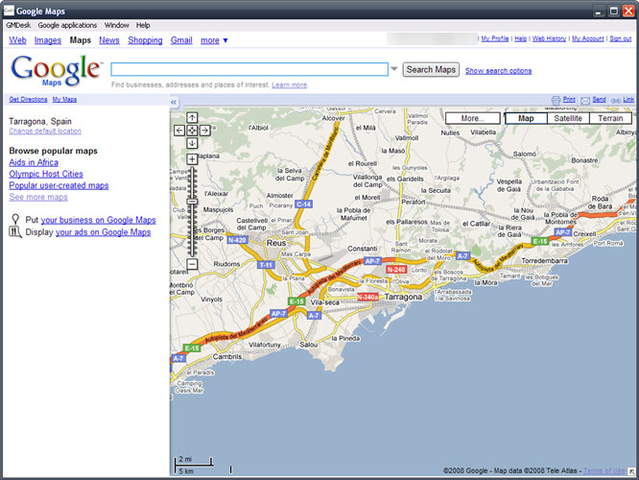Open the Olympic Host Cities map
The image size is (639, 480).
coord(46,174)
